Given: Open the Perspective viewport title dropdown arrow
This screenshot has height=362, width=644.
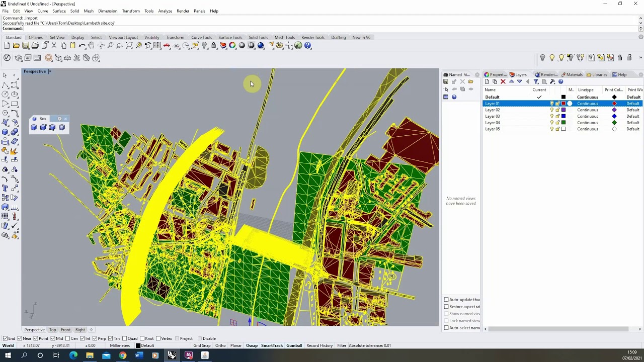Looking at the screenshot, I should [50, 71].
